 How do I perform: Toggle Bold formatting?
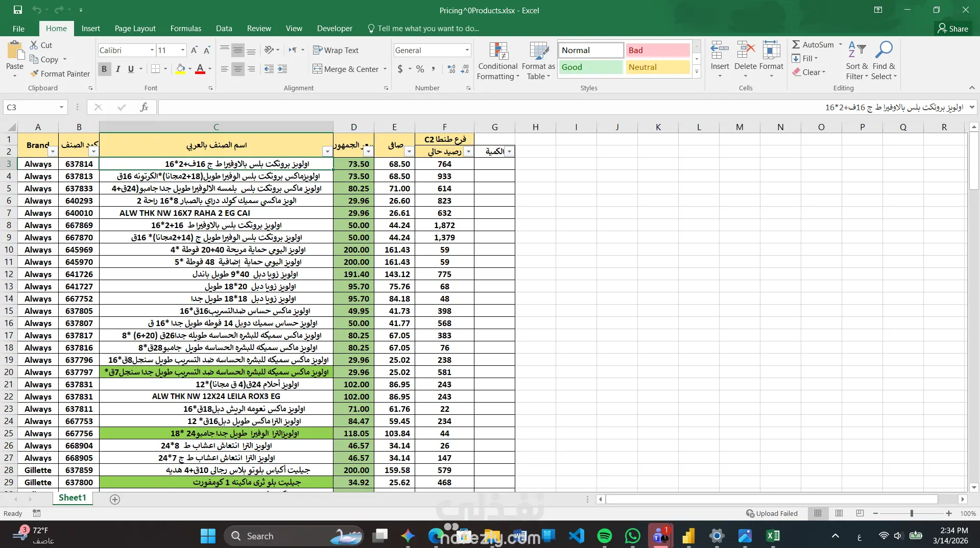(x=104, y=69)
